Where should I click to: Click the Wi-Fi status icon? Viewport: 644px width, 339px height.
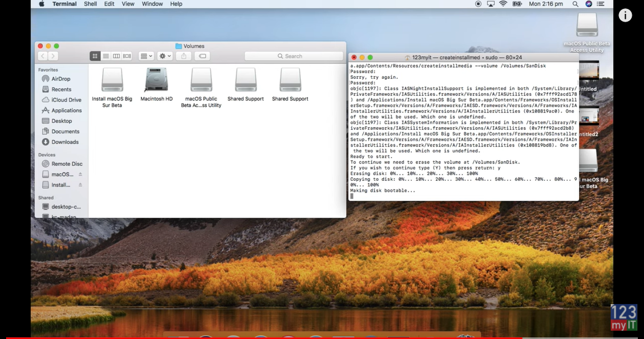(x=503, y=4)
